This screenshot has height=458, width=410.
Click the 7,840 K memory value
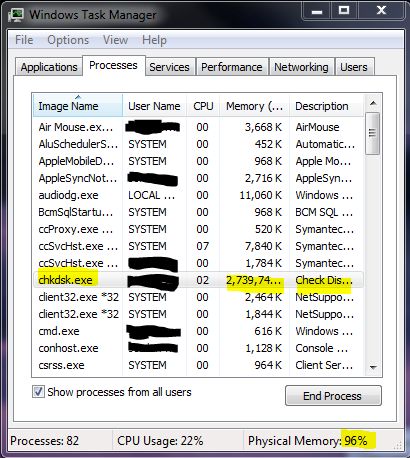(263, 246)
